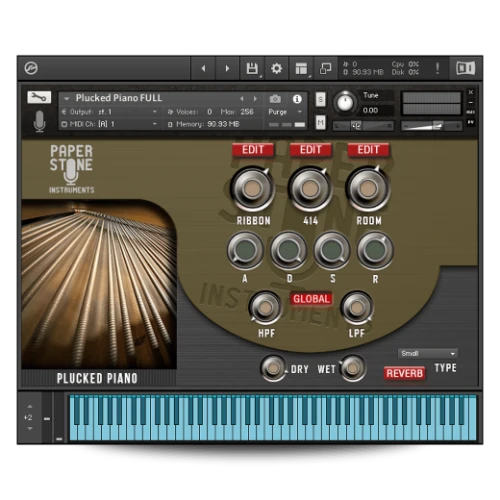Open the MIDI Ch channel menu

click(109, 124)
